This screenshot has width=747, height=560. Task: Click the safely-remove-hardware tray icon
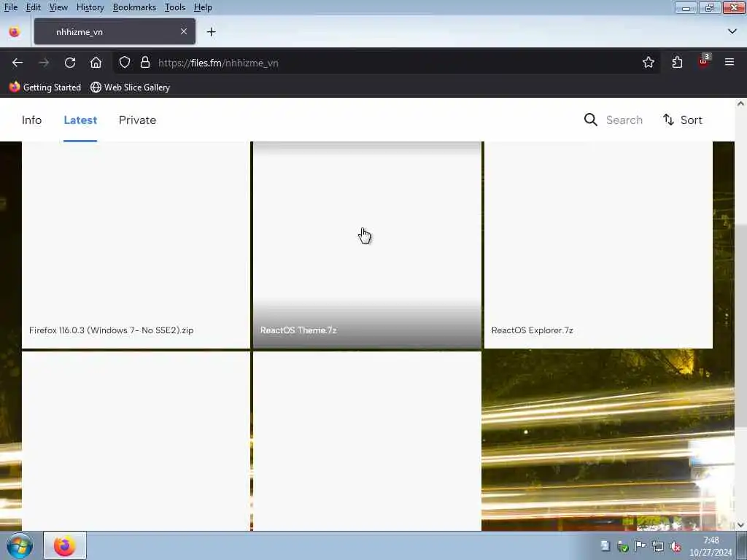pos(622,546)
